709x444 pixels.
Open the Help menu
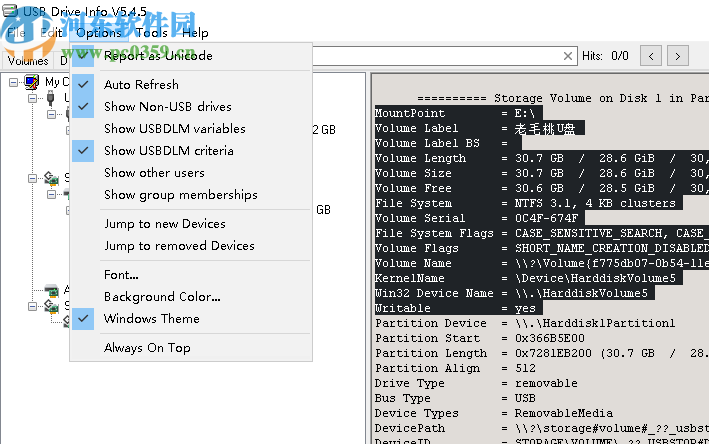click(x=195, y=33)
